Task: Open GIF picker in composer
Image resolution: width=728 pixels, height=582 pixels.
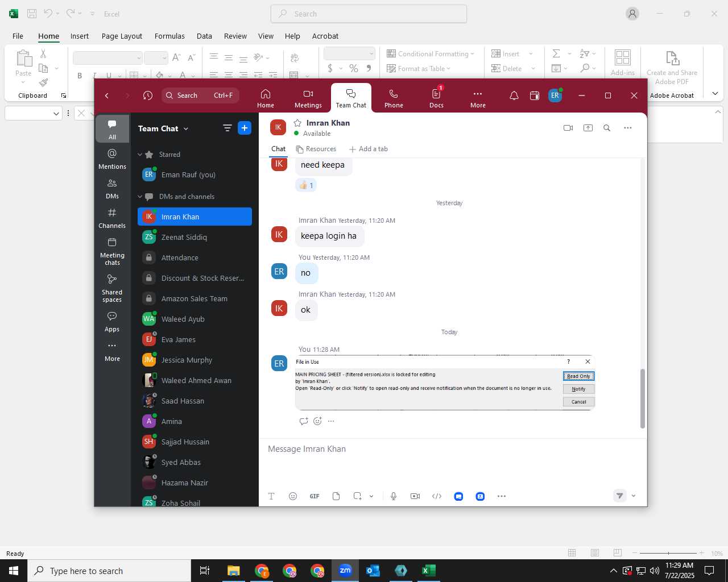Action: [x=315, y=496]
